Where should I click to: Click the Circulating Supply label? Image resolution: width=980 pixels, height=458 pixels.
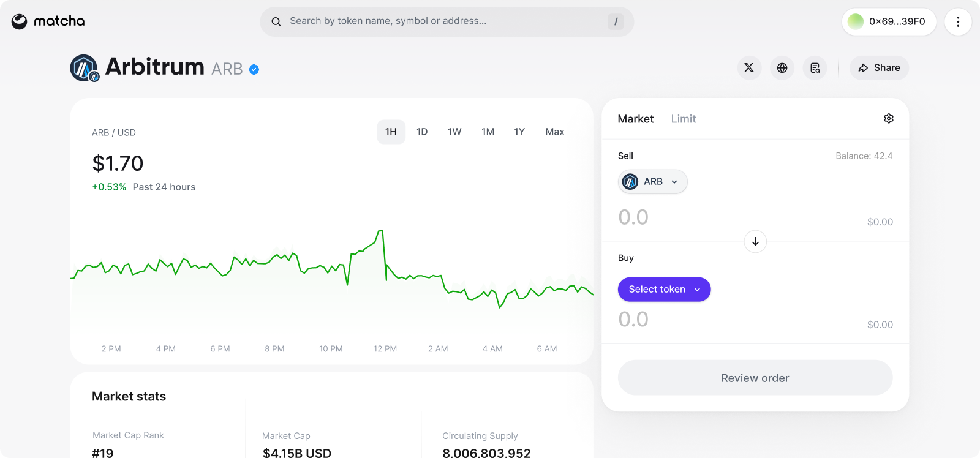[x=480, y=436]
